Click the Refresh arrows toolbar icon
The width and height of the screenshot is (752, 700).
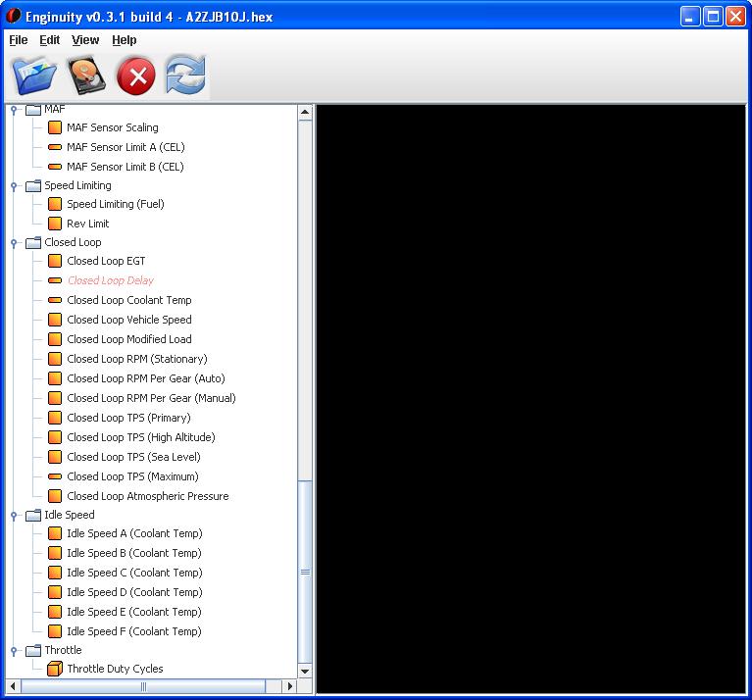(x=186, y=75)
